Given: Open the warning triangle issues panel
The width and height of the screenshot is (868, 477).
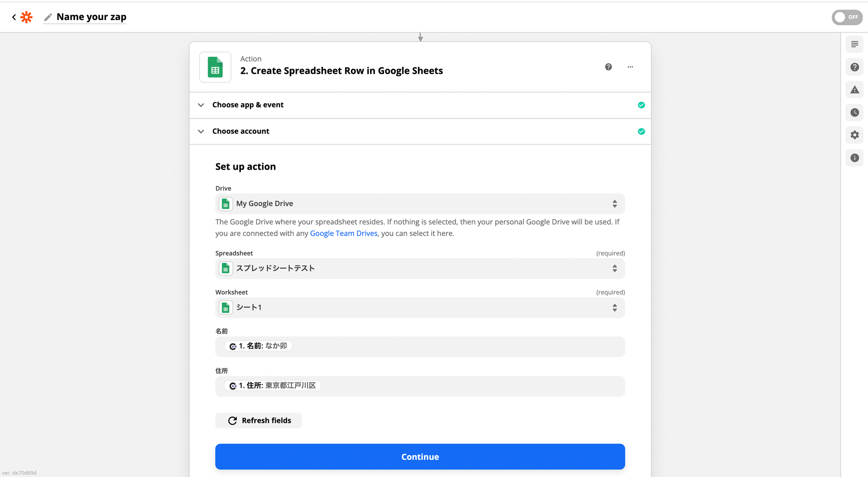Looking at the screenshot, I should click(855, 90).
